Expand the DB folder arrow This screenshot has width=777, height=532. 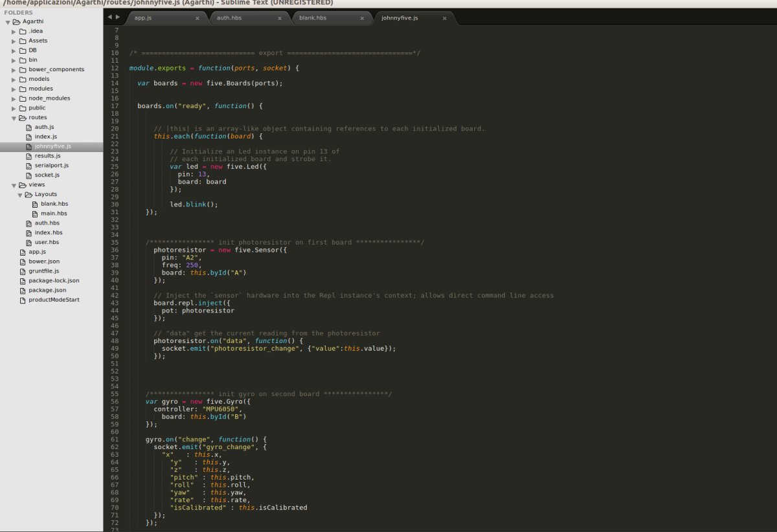click(14, 50)
